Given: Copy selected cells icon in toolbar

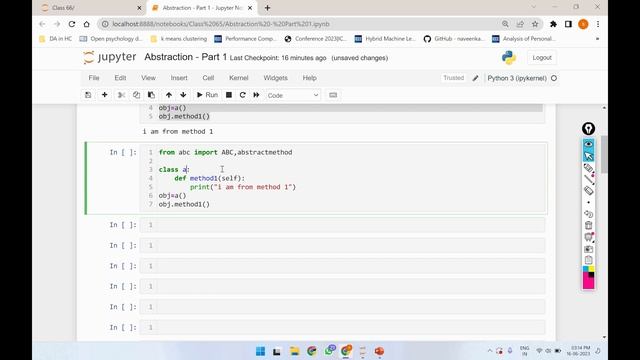Looking at the screenshot, I should [136, 95].
